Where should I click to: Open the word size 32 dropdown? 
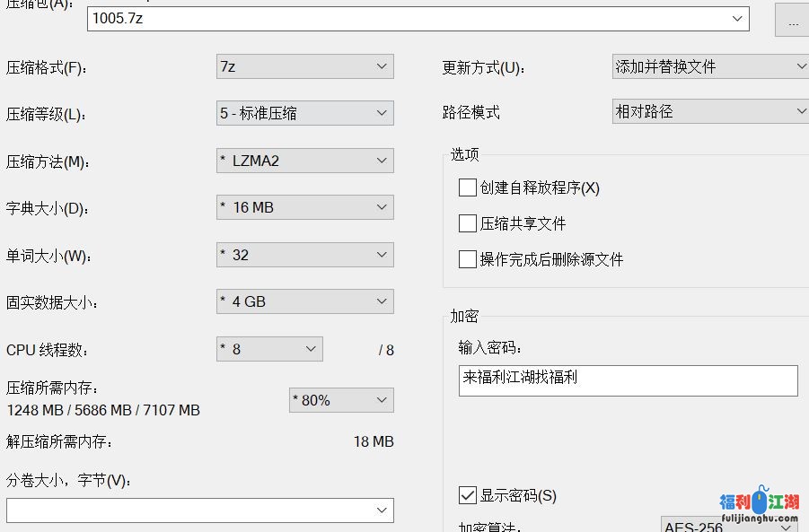coord(304,255)
